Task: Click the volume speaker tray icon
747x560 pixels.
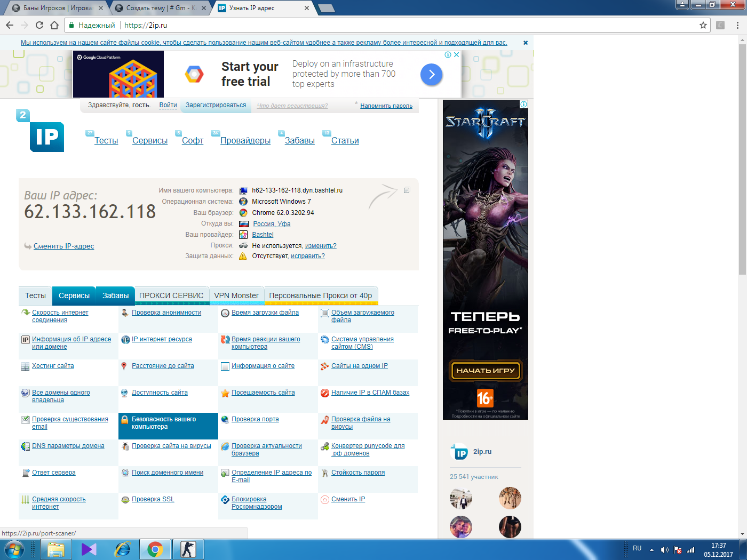Action: pos(664,550)
